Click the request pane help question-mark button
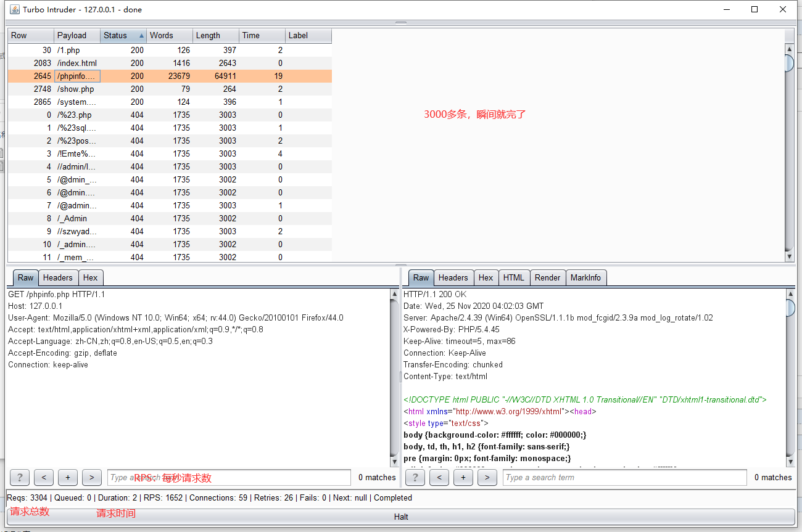Image resolution: width=802 pixels, height=532 pixels. click(20, 477)
